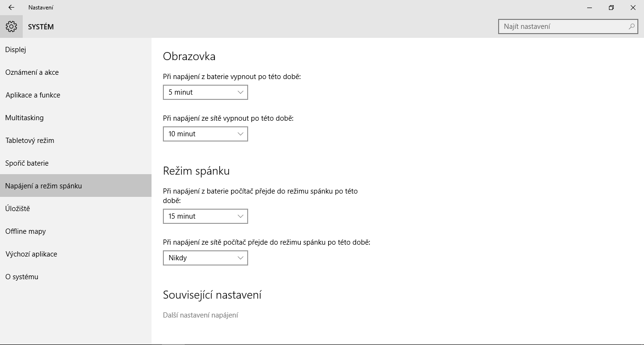This screenshot has width=644, height=345.
Task: Open the Multitasking section
Action: tap(25, 118)
